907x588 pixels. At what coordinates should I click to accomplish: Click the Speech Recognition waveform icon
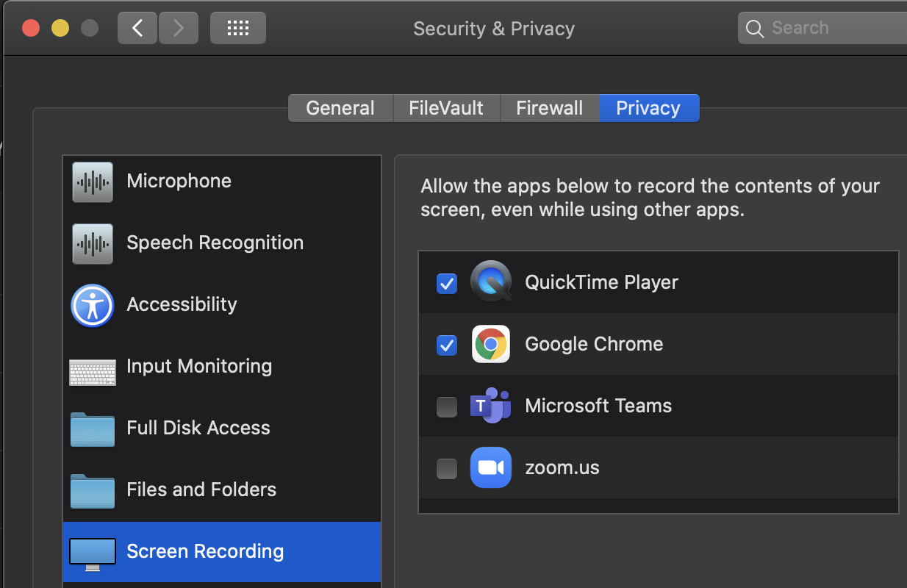pyautogui.click(x=93, y=243)
